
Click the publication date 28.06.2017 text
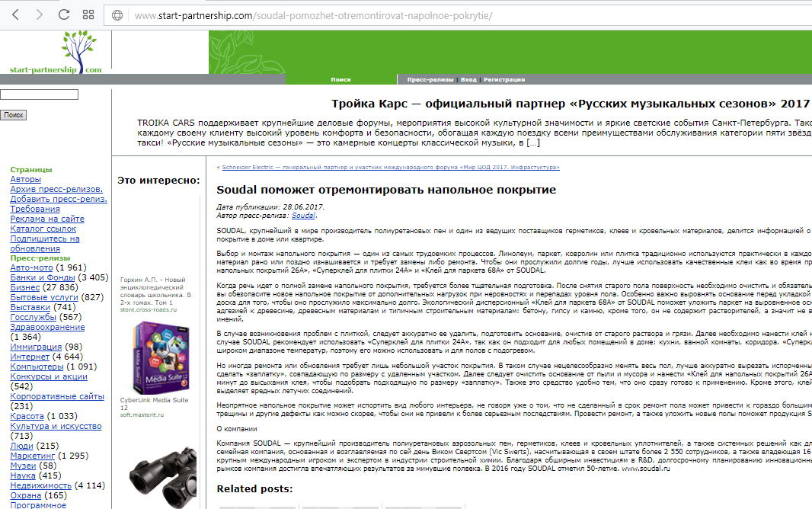(303, 207)
